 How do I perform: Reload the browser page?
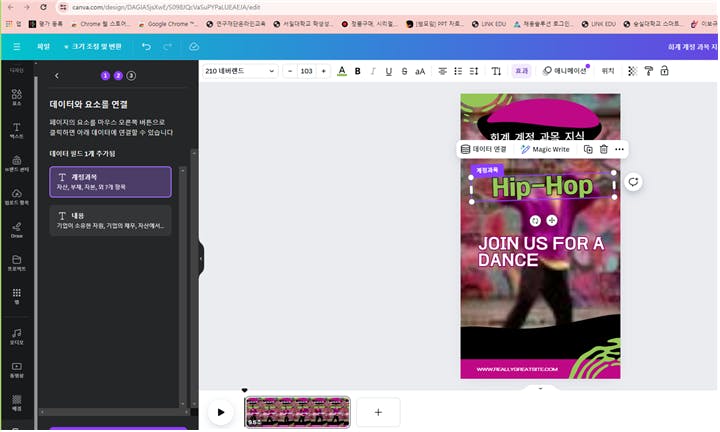click(43, 7)
